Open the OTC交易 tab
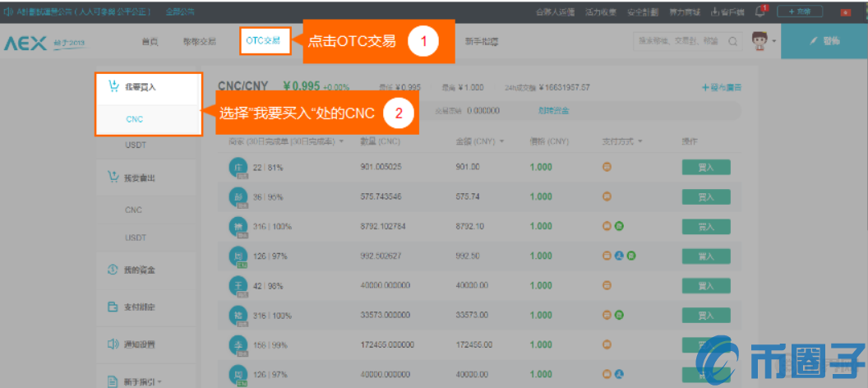This screenshot has height=388, width=868. coord(265,40)
